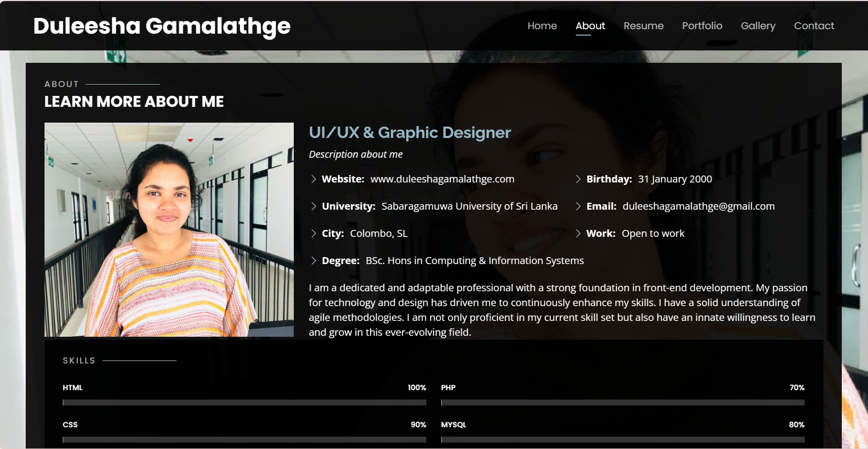Screen dimensions: 868x449
Task: Click the MYSQL skill progress bar
Action: coord(623,440)
